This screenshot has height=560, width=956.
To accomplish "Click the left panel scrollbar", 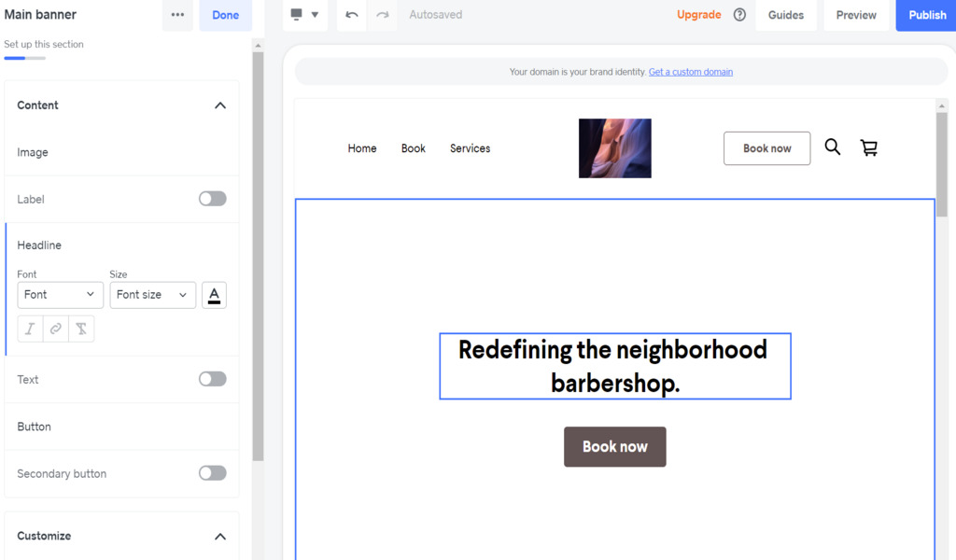I will pyautogui.click(x=258, y=256).
